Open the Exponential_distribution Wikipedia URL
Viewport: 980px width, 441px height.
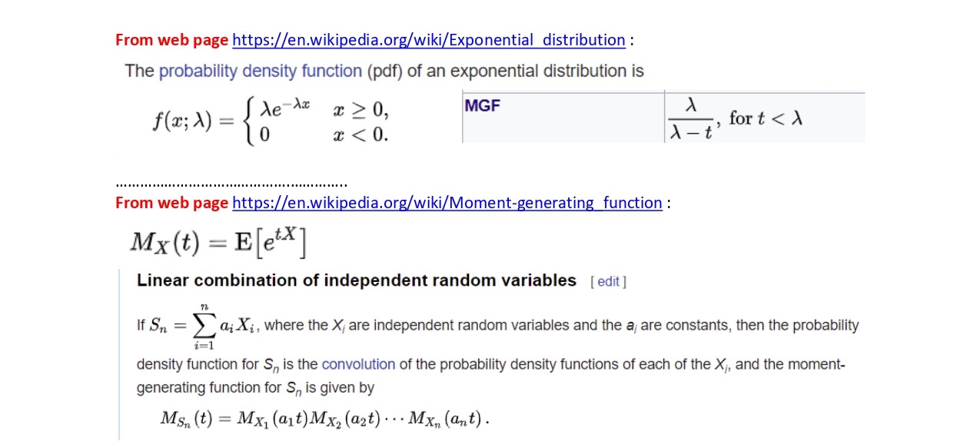coord(428,40)
